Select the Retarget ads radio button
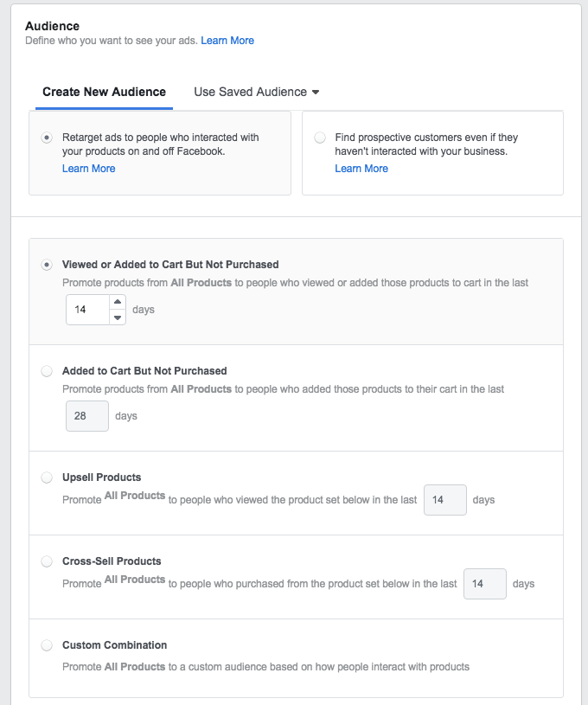This screenshot has width=588, height=705. tap(47, 138)
